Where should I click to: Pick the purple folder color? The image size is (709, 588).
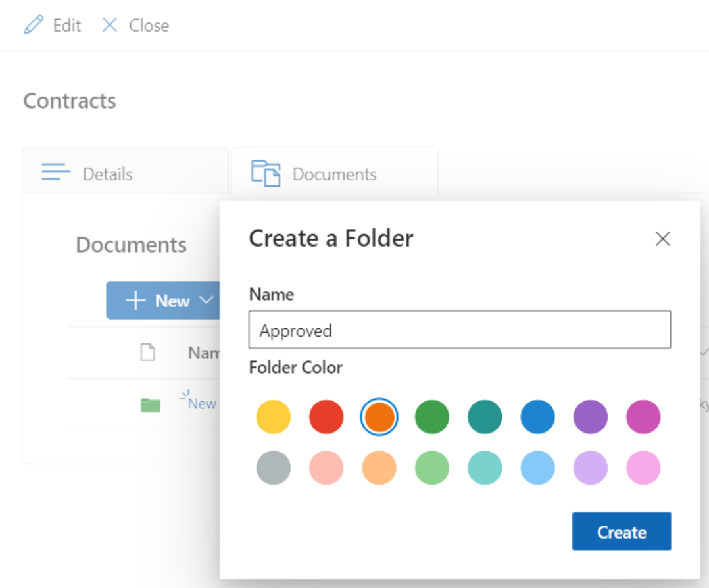[x=591, y=417]
